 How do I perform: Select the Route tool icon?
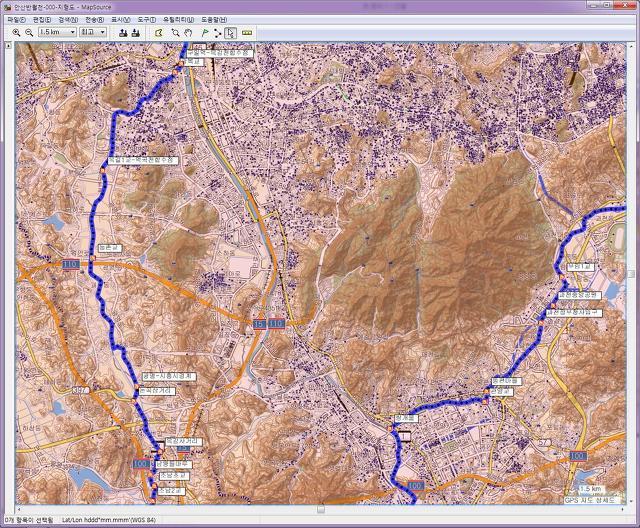click(x=218, y=33)
